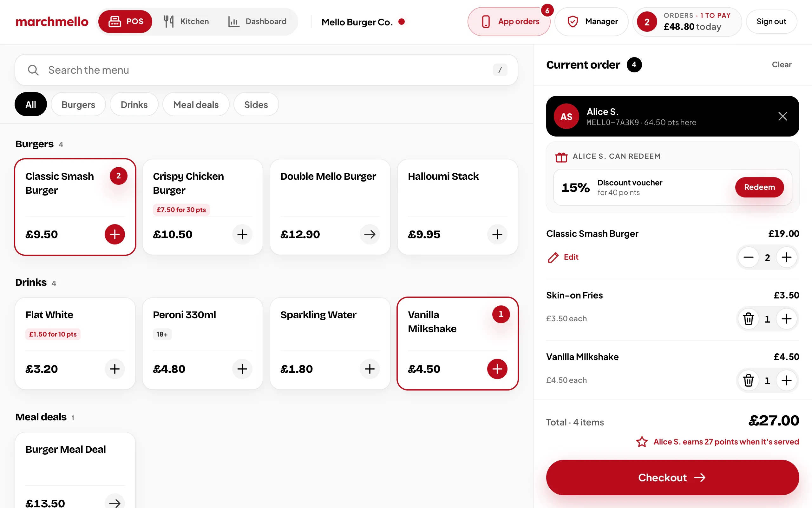Clear the current order
The image size is (812, 508).
(x=782, y=64)
